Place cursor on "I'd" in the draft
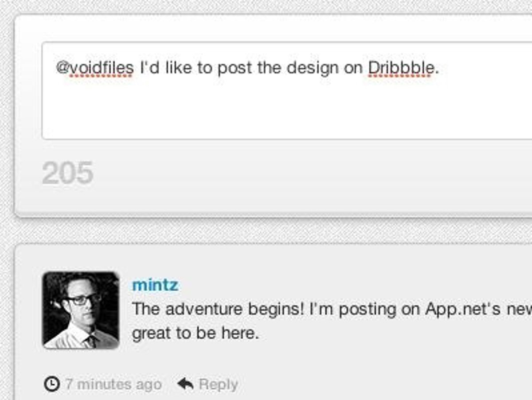Screen dimensions: 532x400 coord(149,68)
